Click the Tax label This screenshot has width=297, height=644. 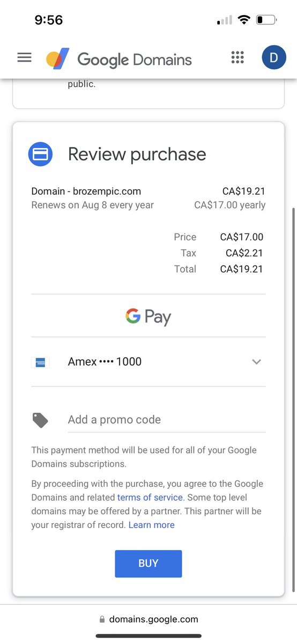(189, 253)
